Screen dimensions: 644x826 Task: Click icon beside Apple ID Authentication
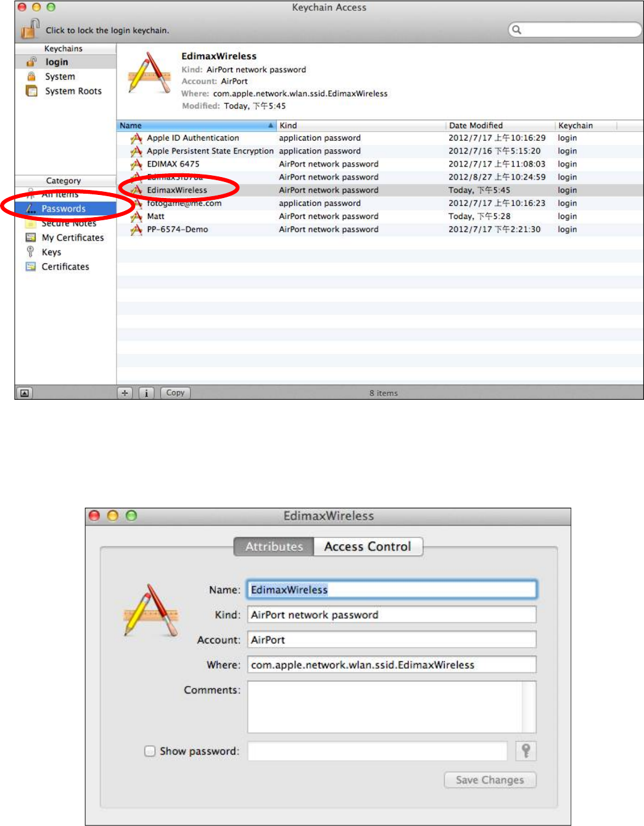[x=136, y=138]
